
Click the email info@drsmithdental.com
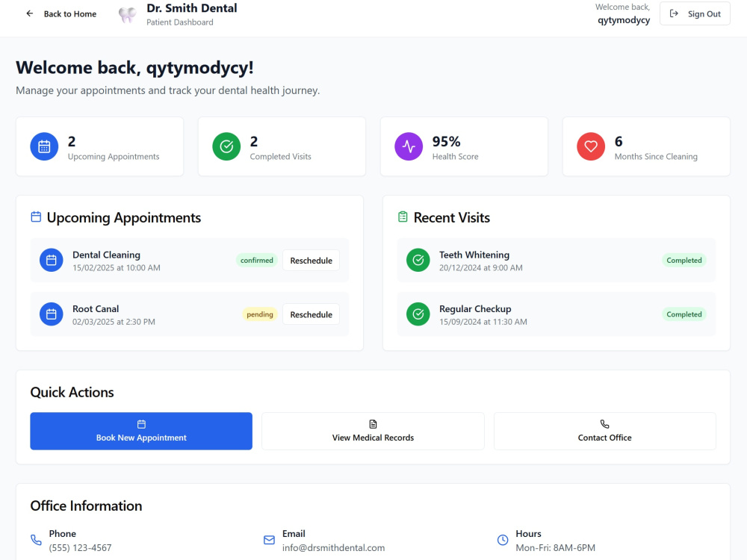(333, 548)
